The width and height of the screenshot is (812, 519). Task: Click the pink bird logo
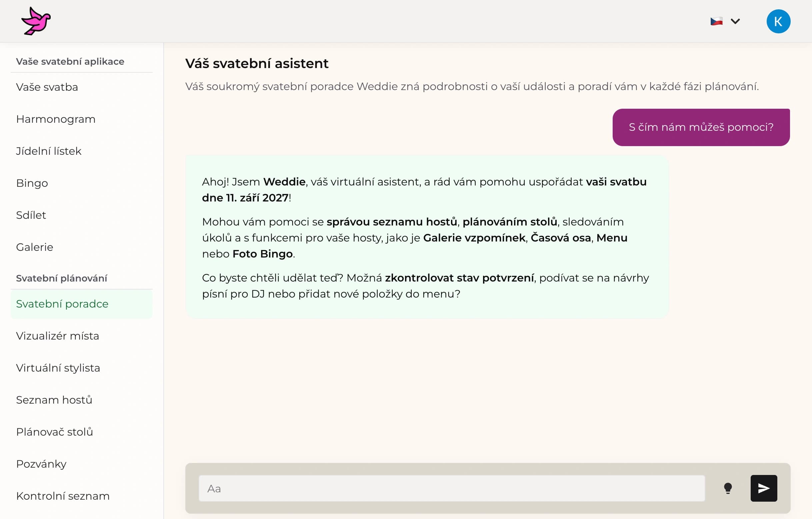(36, 21)
